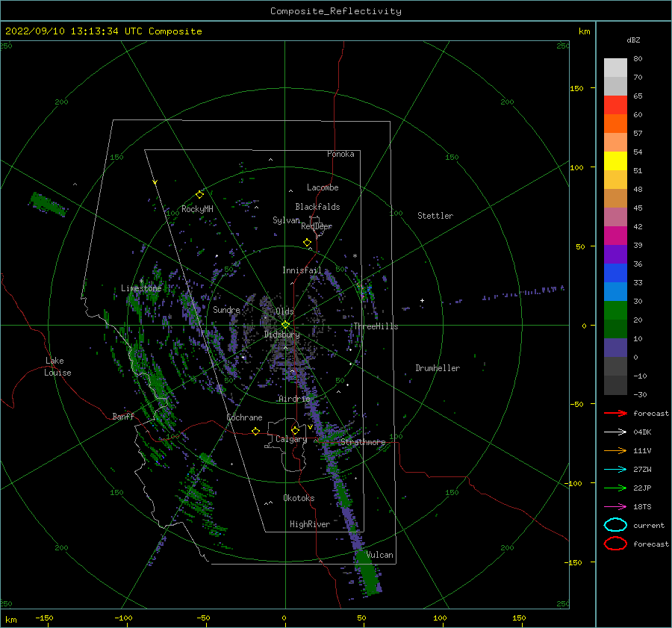Viewport: 672px width, 628px height.
Task: Click the yellow radar-site diamond at Olds
Action: click(285, 325)
